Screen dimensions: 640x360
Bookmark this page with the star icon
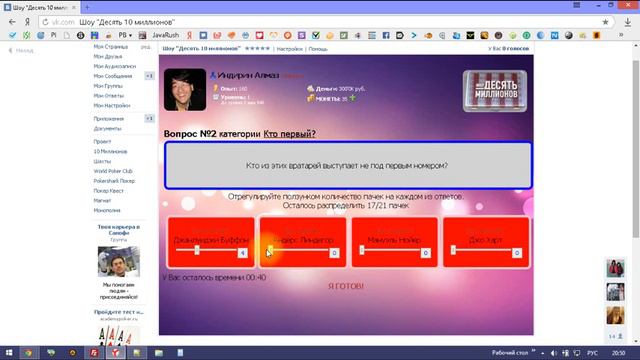pyautogui.click(x=605, y=22)
